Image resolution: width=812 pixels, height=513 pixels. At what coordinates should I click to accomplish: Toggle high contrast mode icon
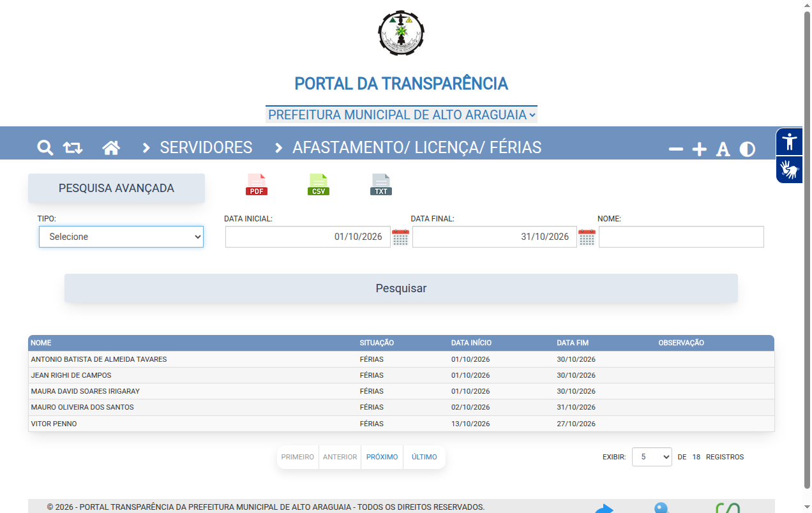tap(748, 149)
